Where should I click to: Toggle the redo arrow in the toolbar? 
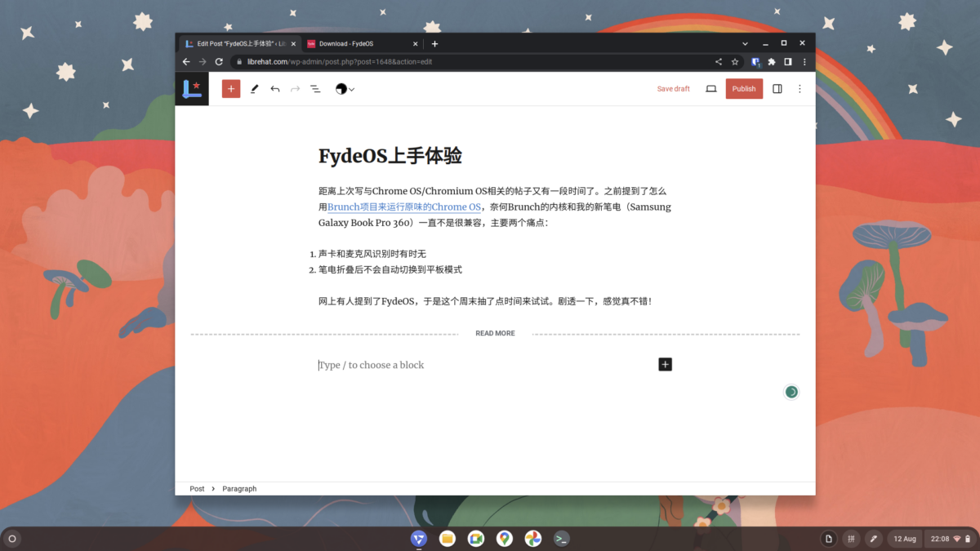coord(295,88)
